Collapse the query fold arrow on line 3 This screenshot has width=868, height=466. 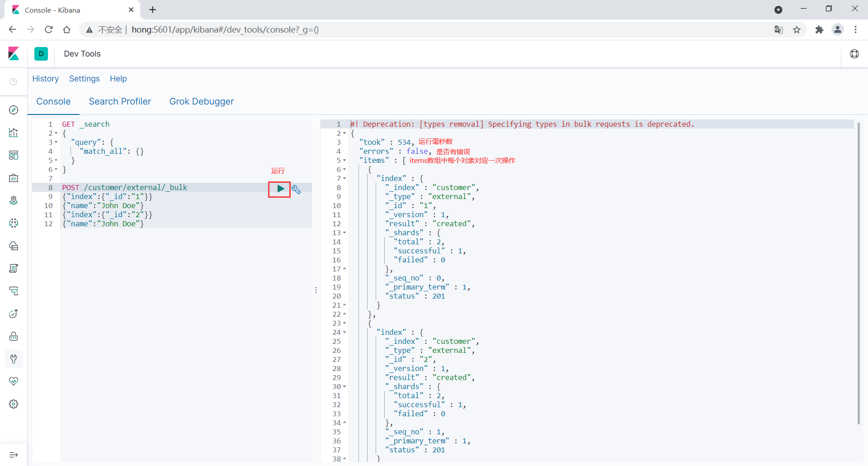click(56, 142)
